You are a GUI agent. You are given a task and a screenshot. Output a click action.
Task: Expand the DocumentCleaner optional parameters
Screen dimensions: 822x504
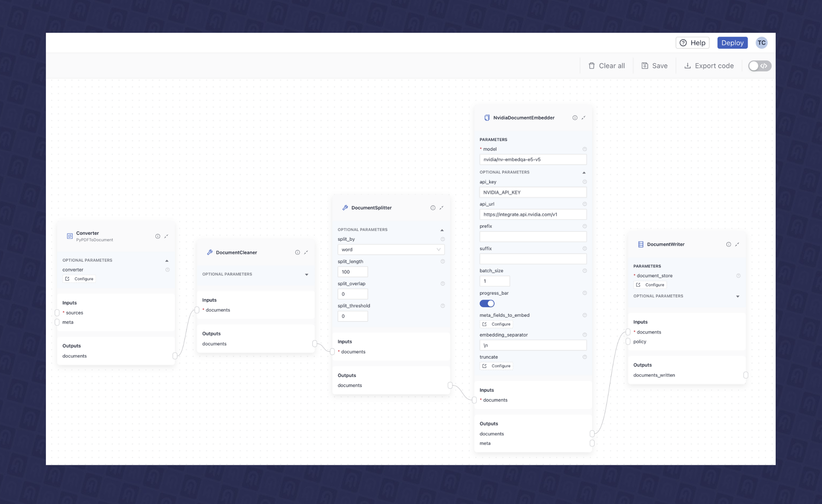click(306, 275)
